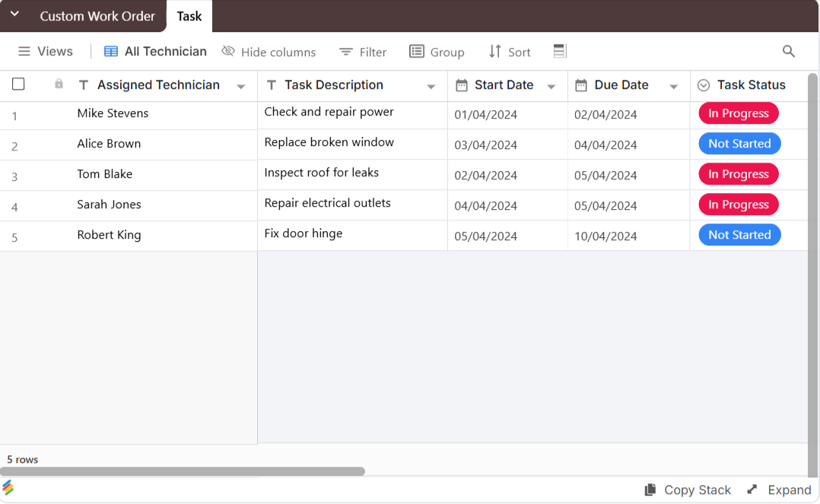Click the Group list icon

coord(417,51)
